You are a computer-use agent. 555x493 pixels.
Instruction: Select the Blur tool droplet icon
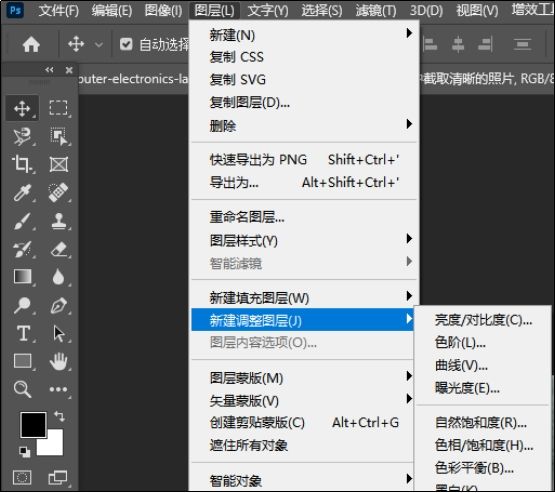[58, 277]
